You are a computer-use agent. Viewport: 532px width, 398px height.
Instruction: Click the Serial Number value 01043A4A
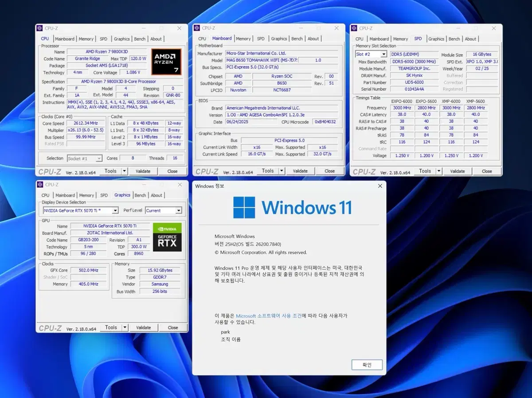(x=414, y=89)
